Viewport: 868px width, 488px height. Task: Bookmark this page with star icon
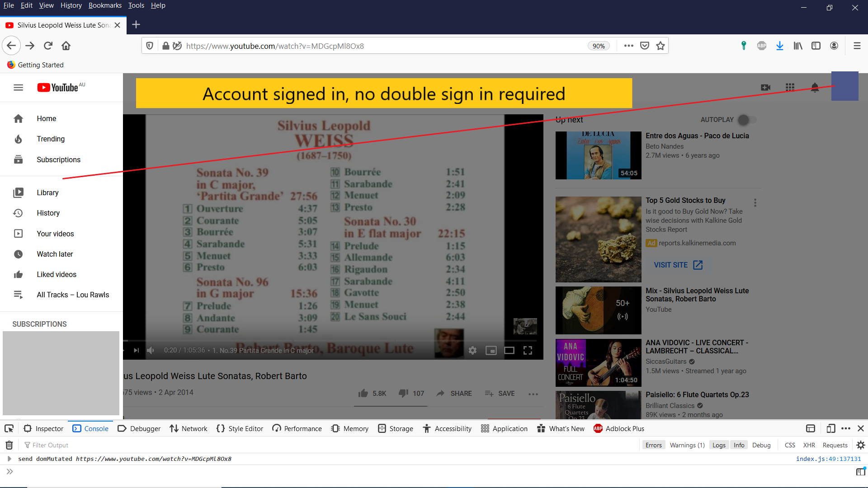[x=660, y=46]
